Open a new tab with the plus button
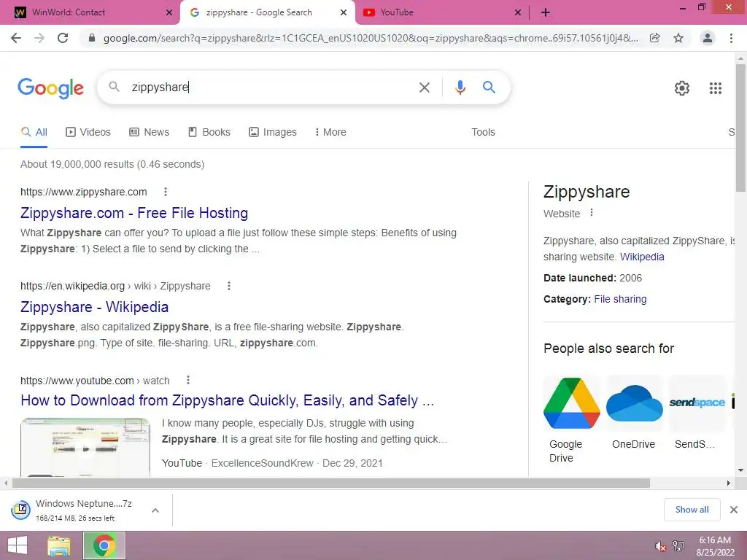Image resolution: width=747 pixels, height=560 pixels. click(x=546, y=12)
